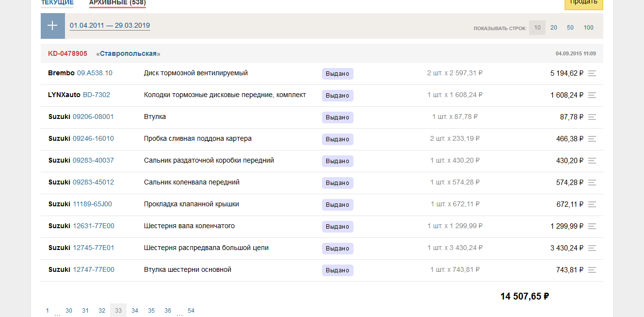Open row menu for Suzuki 09283-45012

pos(592,183)
